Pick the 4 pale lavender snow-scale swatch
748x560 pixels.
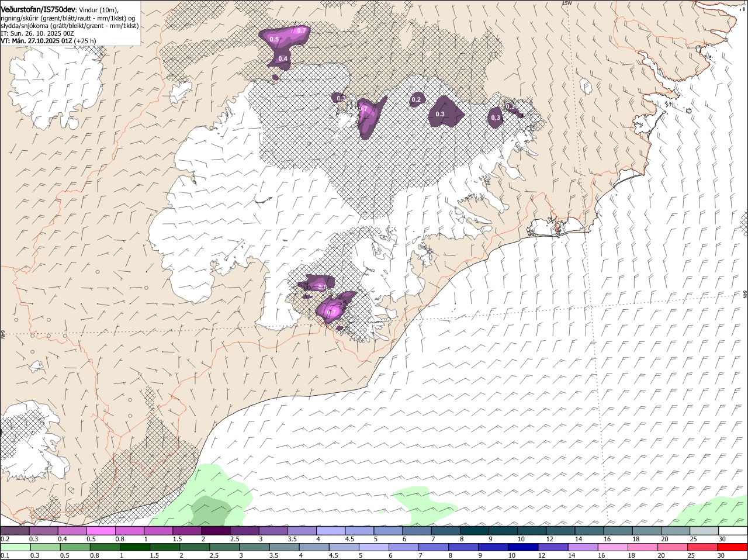pyautogui.click(x=331, y=531)
